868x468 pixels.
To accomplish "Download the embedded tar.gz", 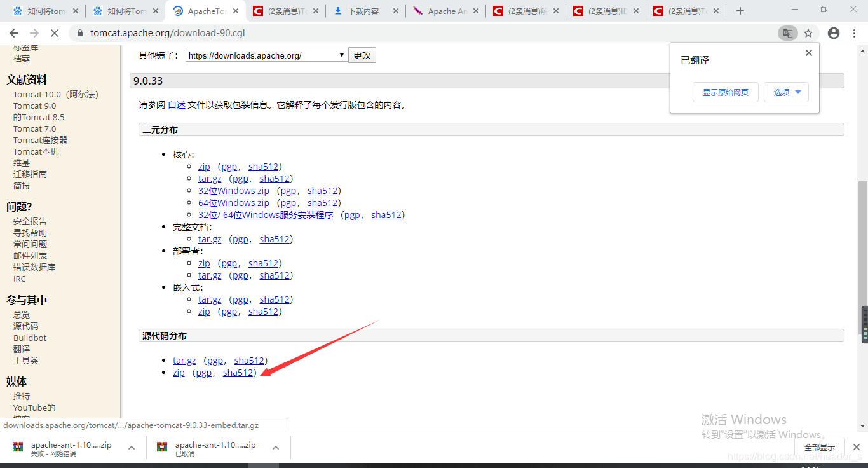I will pos(210,299).
